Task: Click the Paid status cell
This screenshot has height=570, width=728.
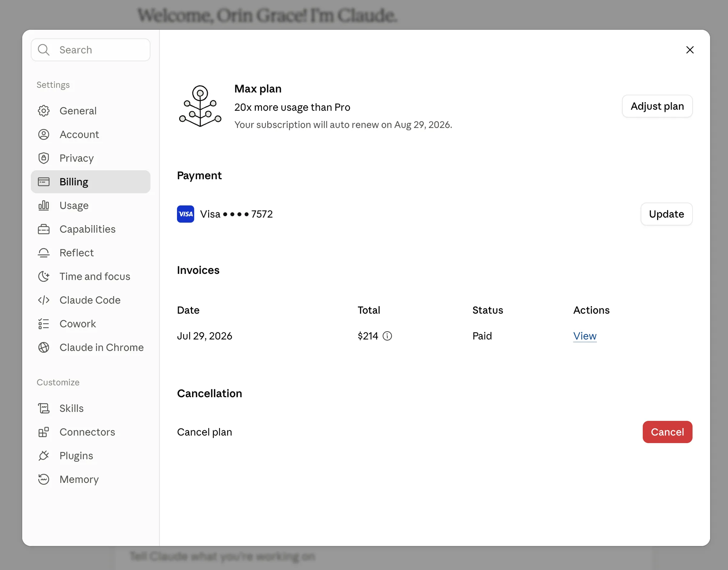Action: (482, 336)
